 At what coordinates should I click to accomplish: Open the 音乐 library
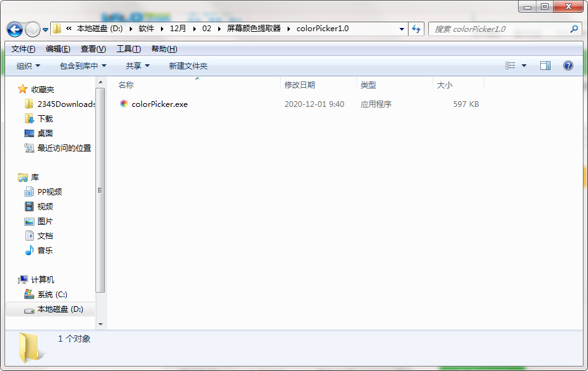click(45, 250)
